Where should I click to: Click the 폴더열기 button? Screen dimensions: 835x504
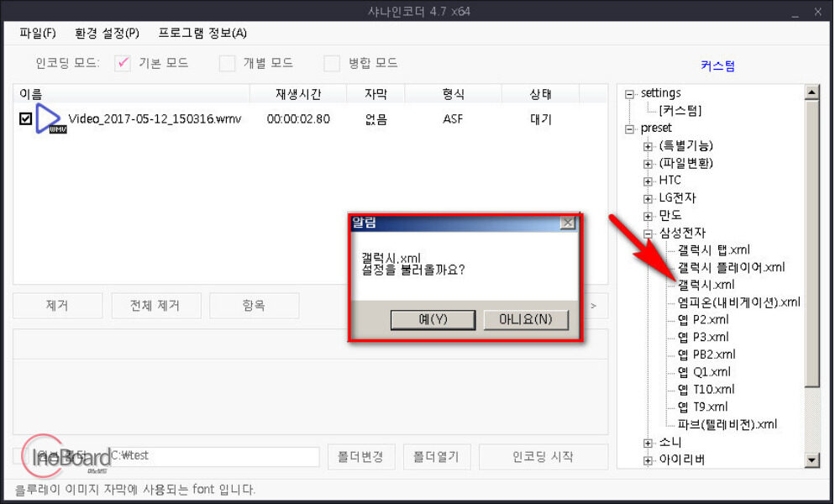point(437,457)
